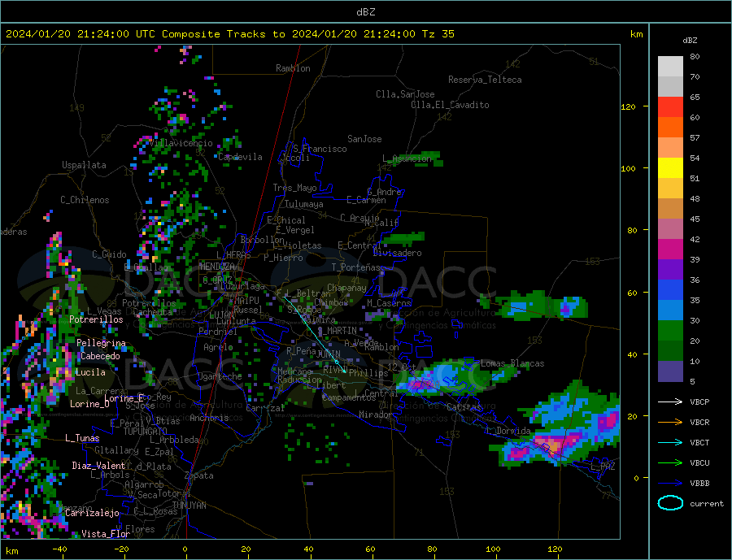Select the magenta swatch in the dBZ scale
The image size is (732, 560).
pos(670,250)
